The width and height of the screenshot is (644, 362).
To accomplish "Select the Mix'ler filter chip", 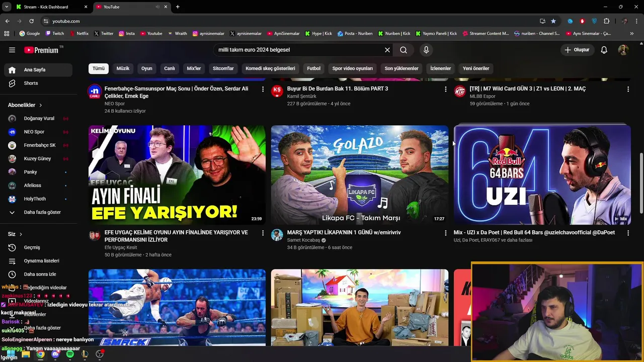I will click(194, 68).
